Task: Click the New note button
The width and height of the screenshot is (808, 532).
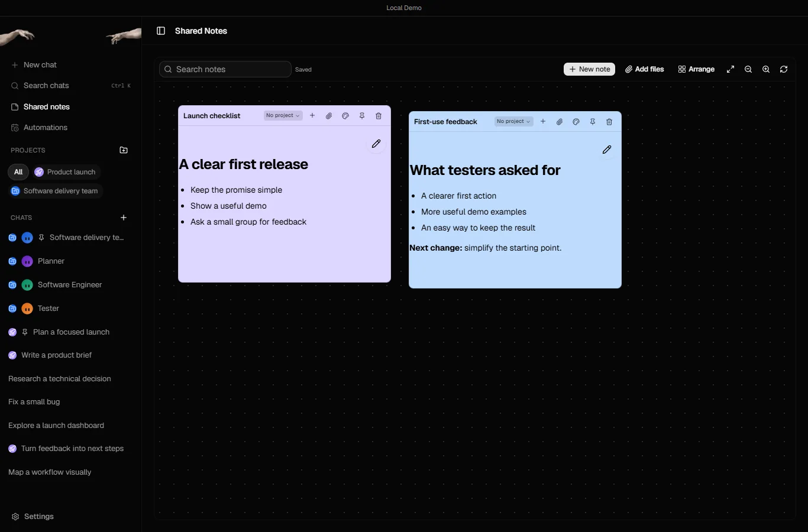Action: (x=589, y=69)
